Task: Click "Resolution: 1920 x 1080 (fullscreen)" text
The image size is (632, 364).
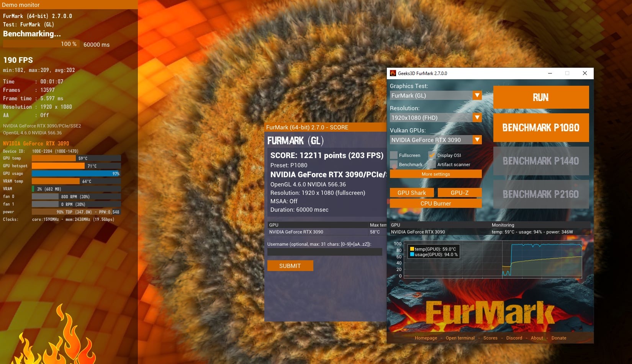Action: [318, 193]
